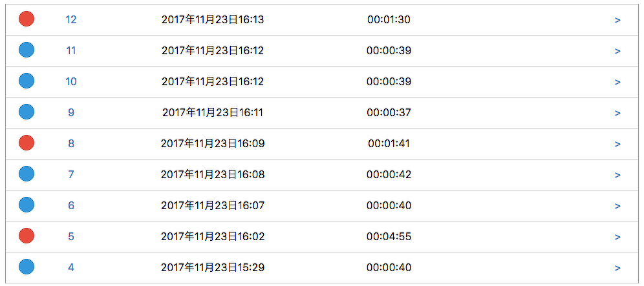
Task: Expand details arrow for build 12
Action: click(x=617, y=20)
